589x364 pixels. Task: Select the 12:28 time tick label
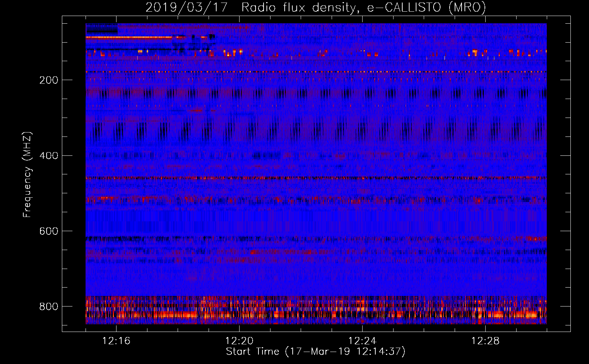(x=485, y=341)
